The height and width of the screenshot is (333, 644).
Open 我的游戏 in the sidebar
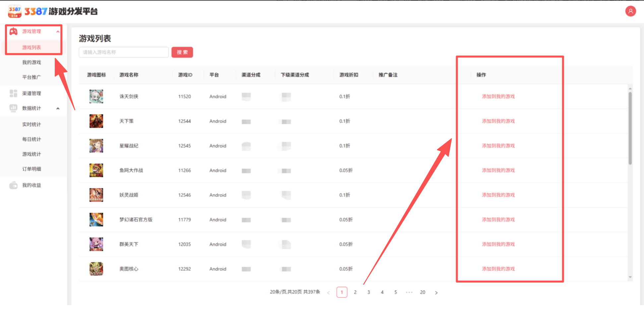(x=32, y=62)
